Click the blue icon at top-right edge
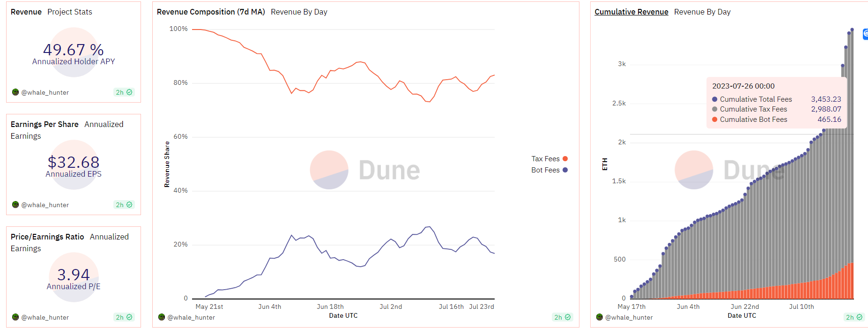The height and width of the screenshot is (329, 868). 865,34
